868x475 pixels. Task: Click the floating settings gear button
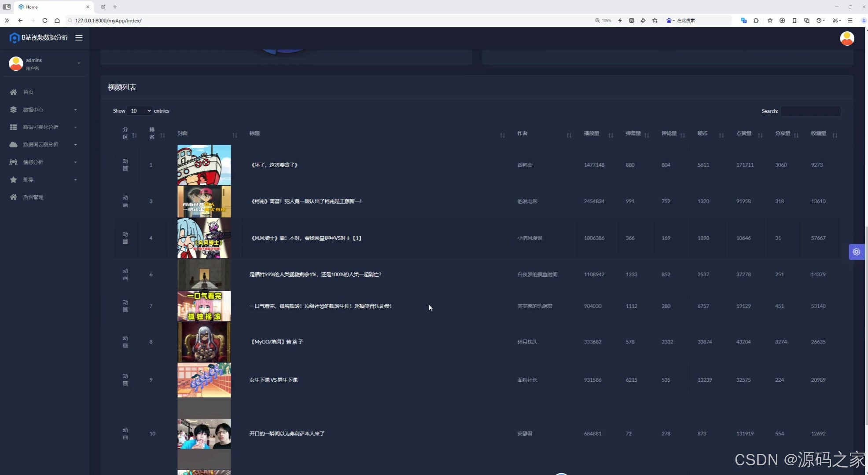click(856, 252)
